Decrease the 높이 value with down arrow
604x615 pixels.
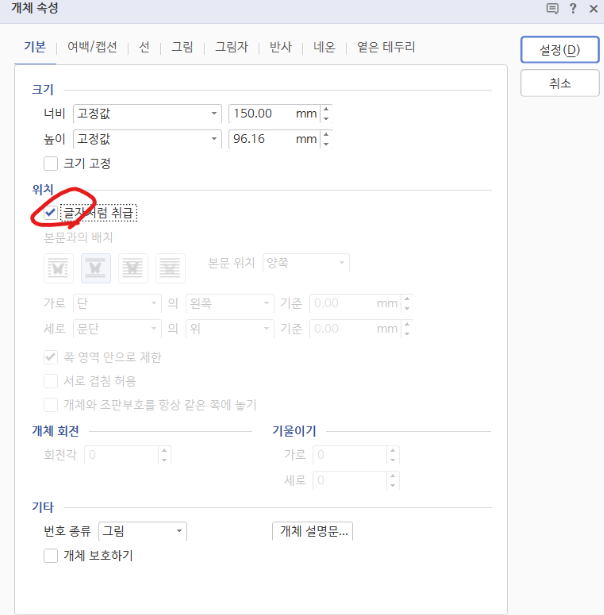[326, 144]
